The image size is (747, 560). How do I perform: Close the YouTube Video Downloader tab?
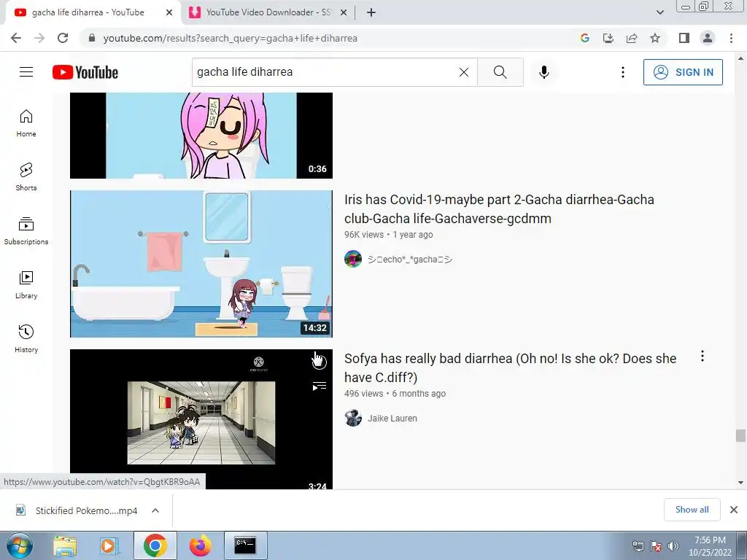(x=344, y=12)
